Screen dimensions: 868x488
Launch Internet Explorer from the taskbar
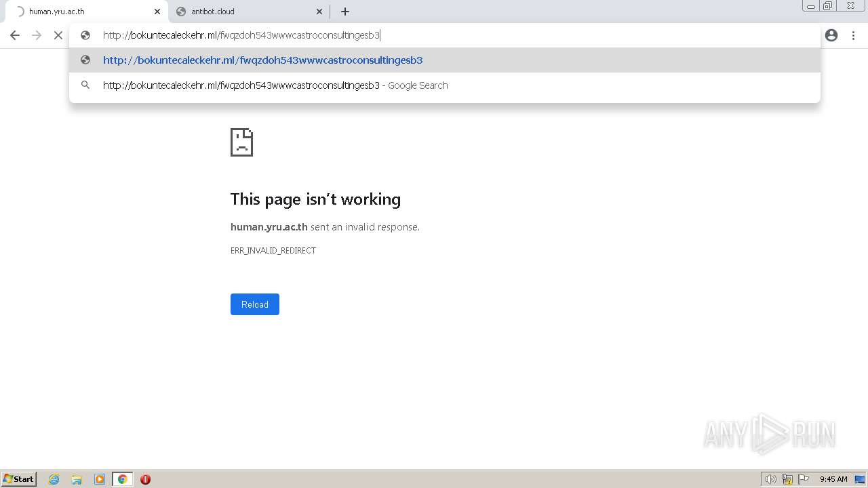click(54, 479)
